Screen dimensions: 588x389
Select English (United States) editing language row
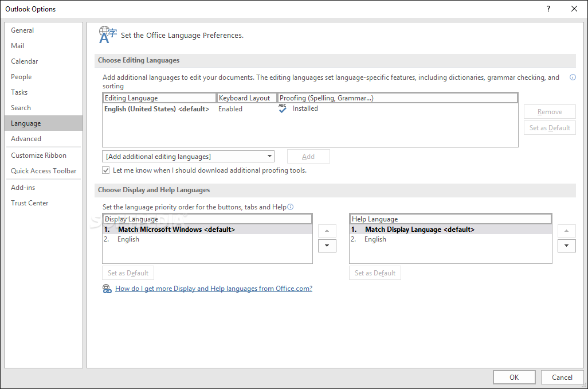(x=156, y=109)
